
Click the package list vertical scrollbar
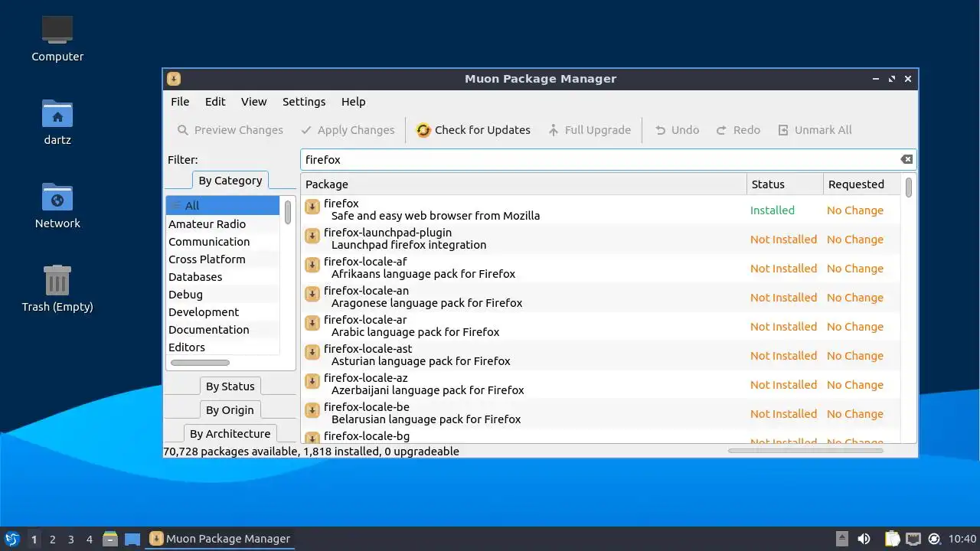point(909,187)
